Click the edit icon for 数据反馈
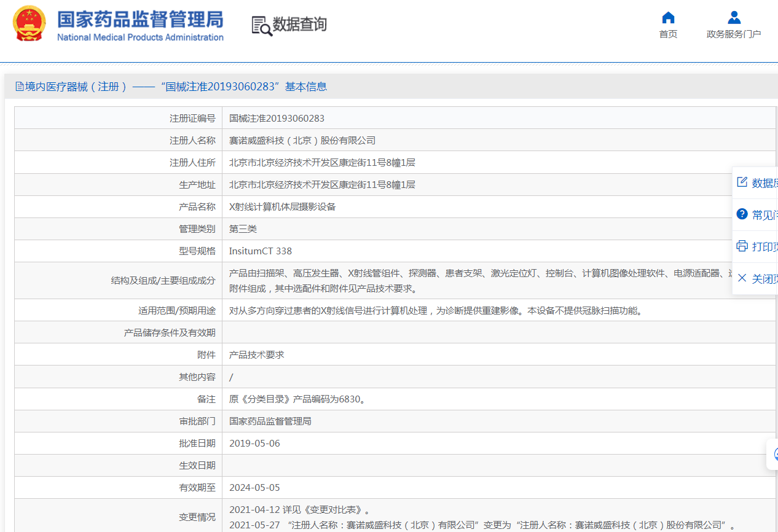778x532 pixels. 742,182
